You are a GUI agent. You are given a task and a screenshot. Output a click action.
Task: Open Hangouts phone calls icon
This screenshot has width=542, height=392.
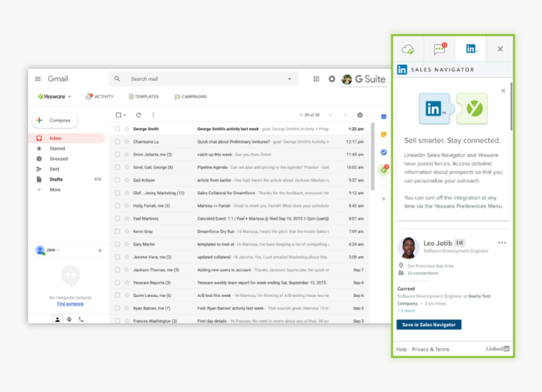[x=81, y=320]
